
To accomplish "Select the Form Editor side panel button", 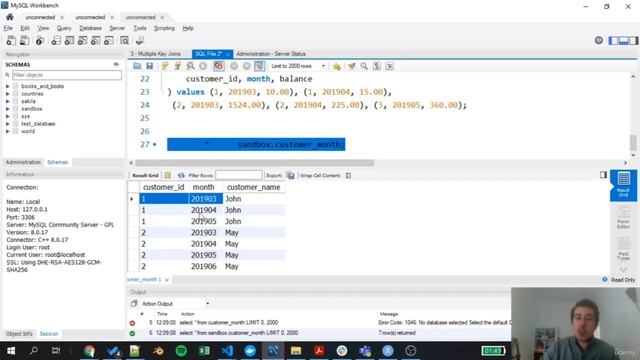I will (x=623, y=218).
